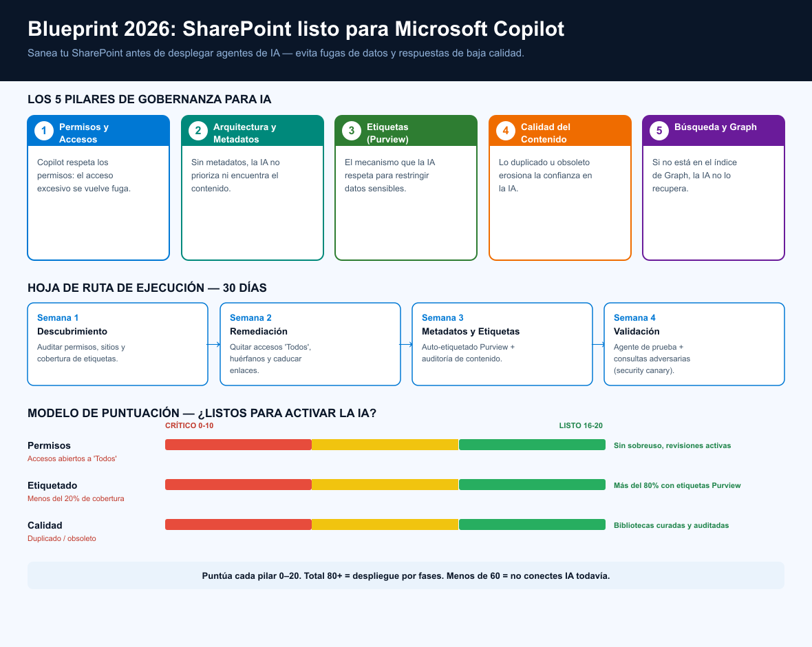Select the 'Etiquetas (Purview)' card title

click(387, 133)
